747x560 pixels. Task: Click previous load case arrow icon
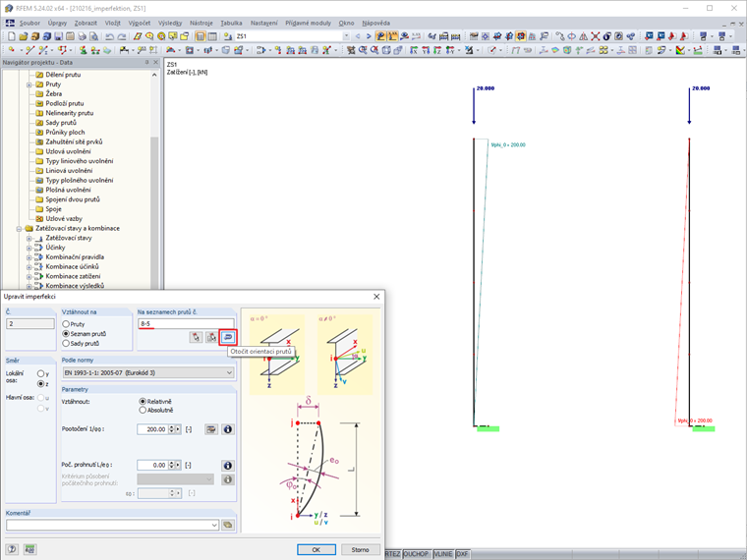click(x=358, y=36)
